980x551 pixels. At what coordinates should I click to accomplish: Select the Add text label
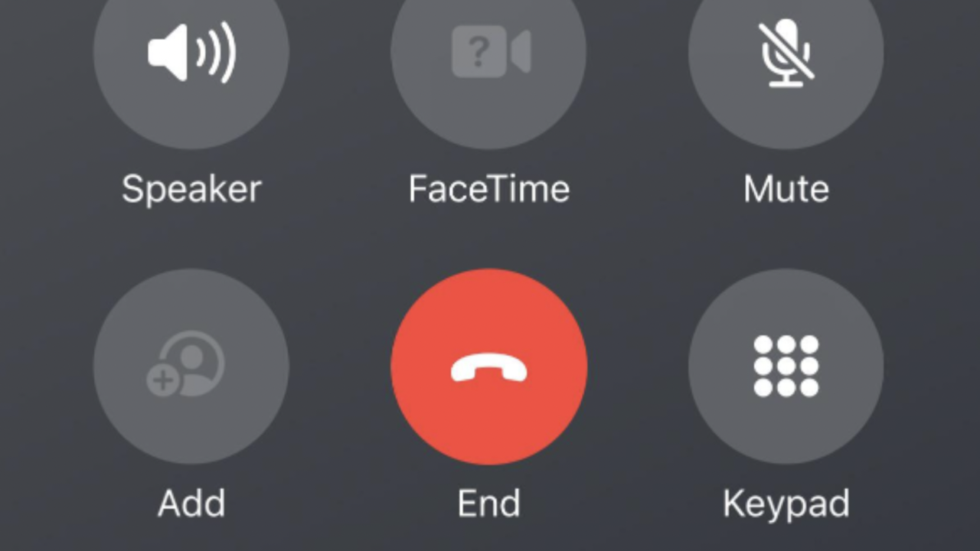coord(191,504)
